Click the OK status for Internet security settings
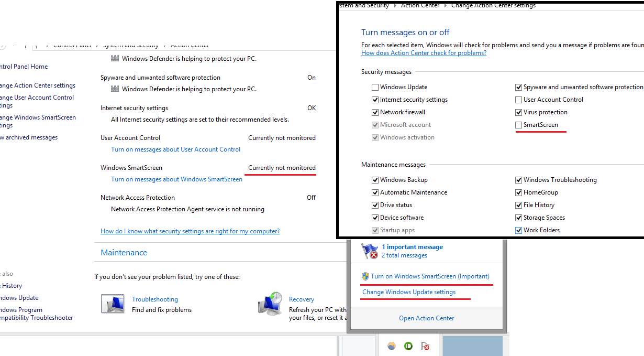644x356 pixels. 312,108
